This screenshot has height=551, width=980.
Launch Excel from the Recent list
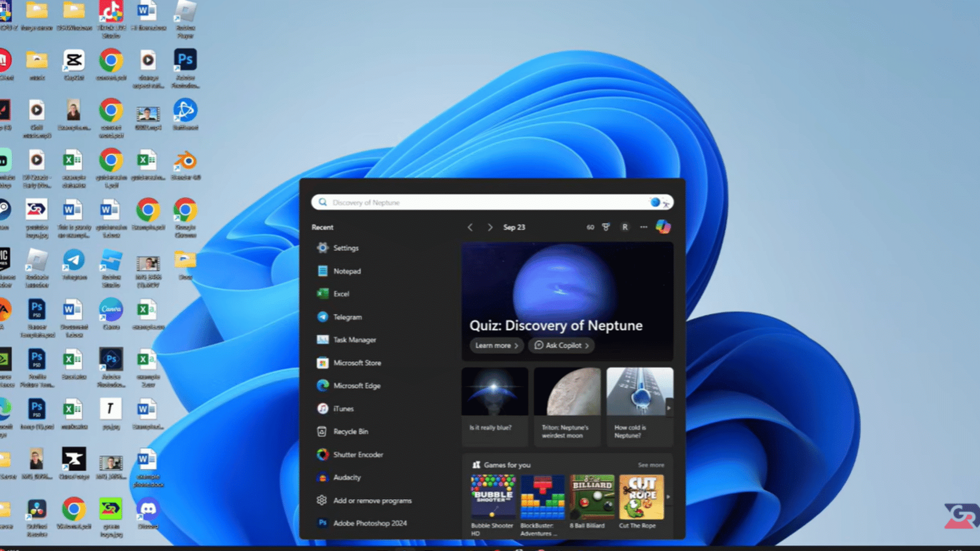coord(333,294)
